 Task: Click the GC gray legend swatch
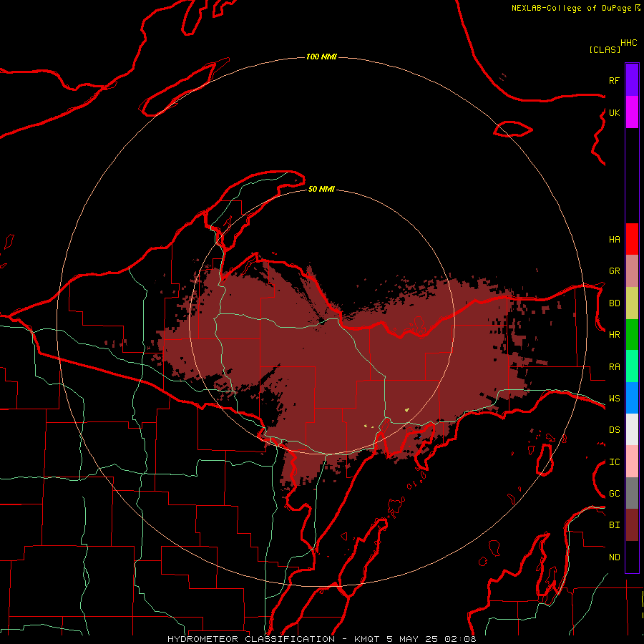tap(632, 493)
